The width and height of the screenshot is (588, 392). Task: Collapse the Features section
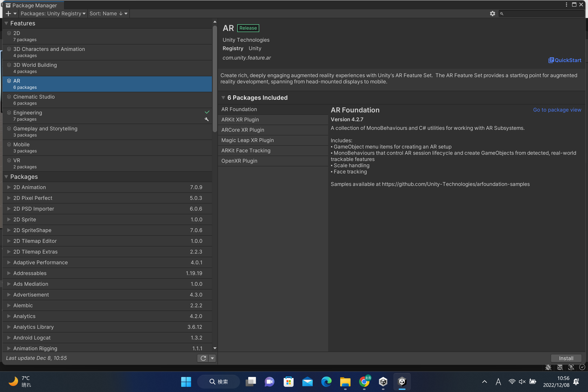pyautogui.click(x=6, y=23)
